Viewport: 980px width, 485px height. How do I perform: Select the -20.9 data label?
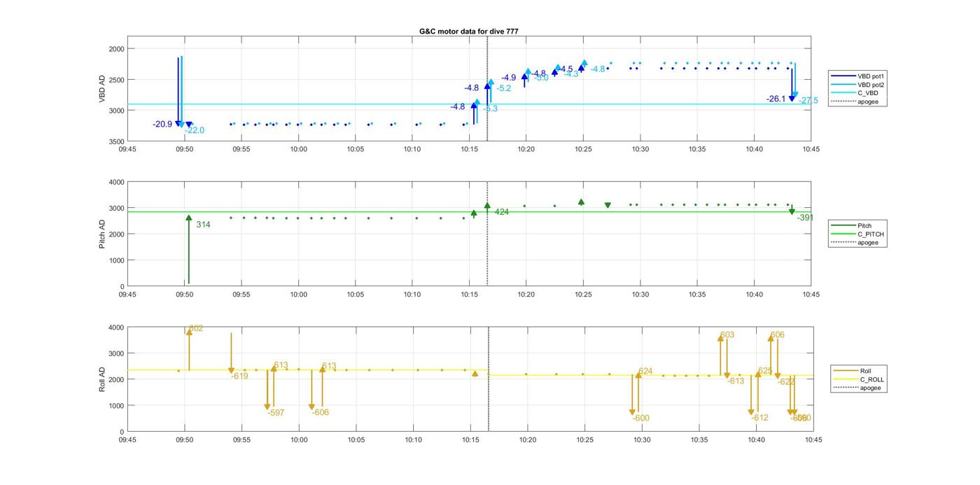click(162, 125)
